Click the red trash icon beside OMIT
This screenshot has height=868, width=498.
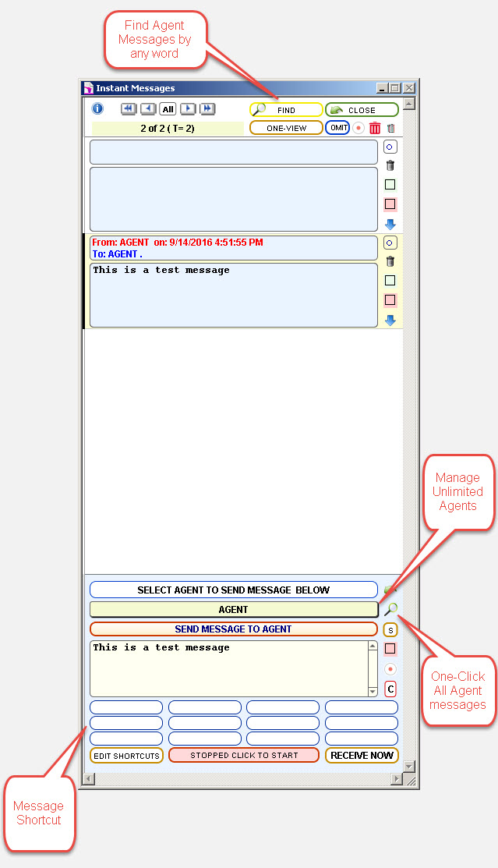click(x=375, y=129)
